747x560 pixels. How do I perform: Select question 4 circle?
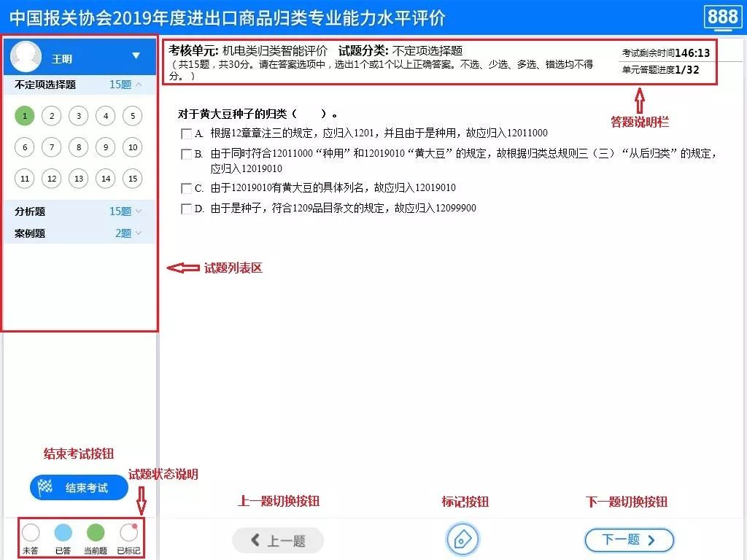106,116
